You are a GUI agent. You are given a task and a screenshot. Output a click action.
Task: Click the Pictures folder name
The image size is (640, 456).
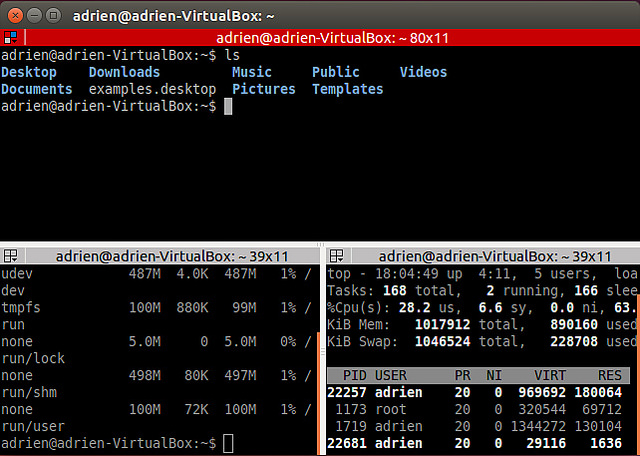tap(264, 89)
